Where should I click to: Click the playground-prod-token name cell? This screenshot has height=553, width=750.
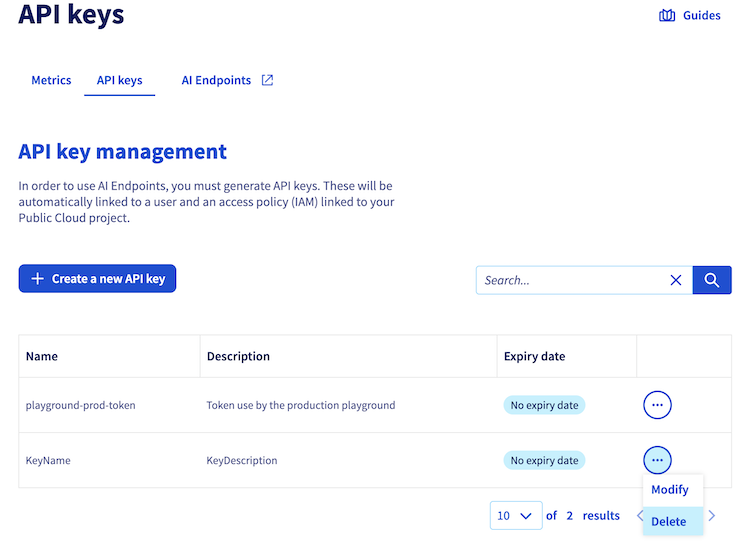[81, 405]
